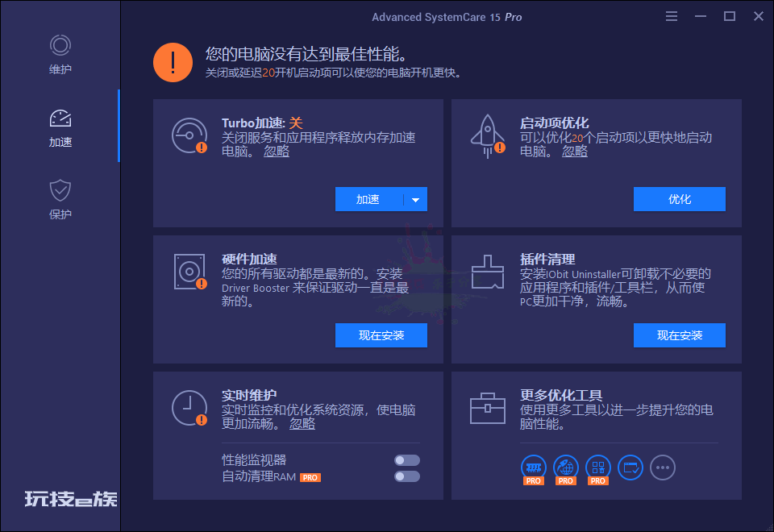This screenshot has height=532, width=774.
Task: Open the 维护 (Care) sidebar tab
Action: coord(60,54)
